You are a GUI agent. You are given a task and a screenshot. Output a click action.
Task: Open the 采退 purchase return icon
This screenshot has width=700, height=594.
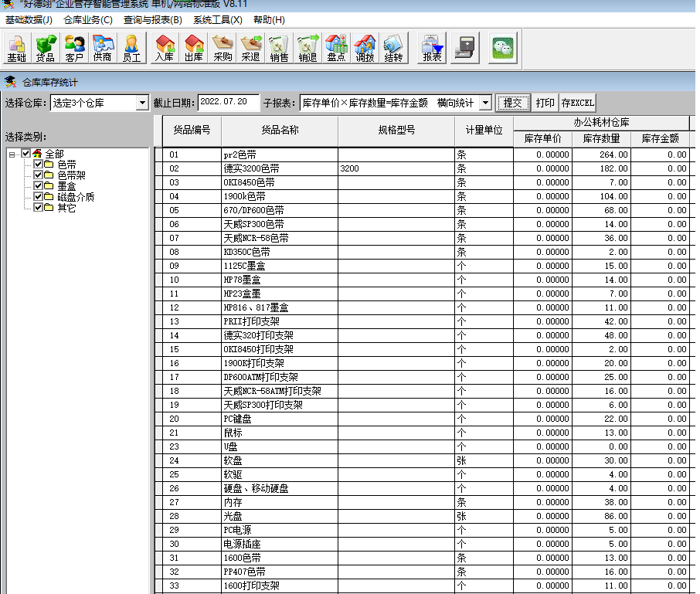point(251,48)
